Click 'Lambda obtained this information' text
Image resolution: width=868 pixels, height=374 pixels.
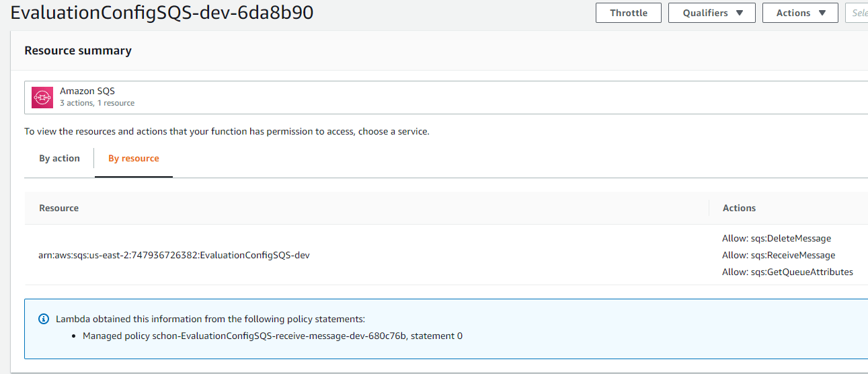(210, 319)
